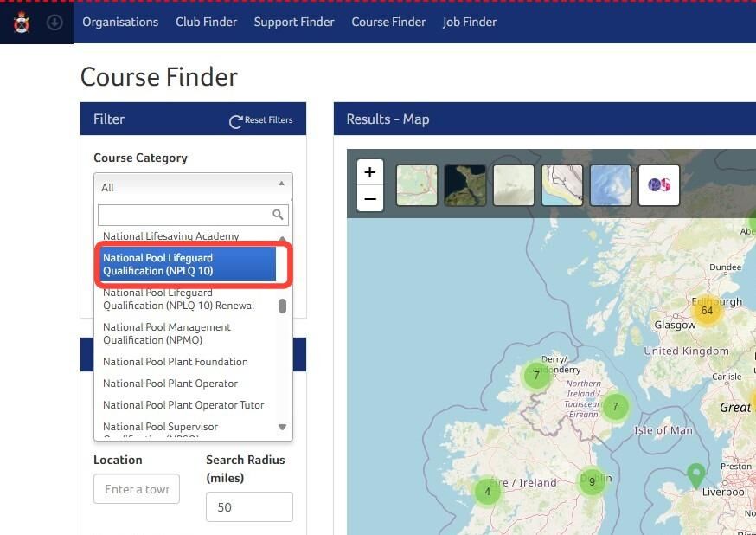Open the Organisations menu item
The image size is (756, 535).
point(120,23)
